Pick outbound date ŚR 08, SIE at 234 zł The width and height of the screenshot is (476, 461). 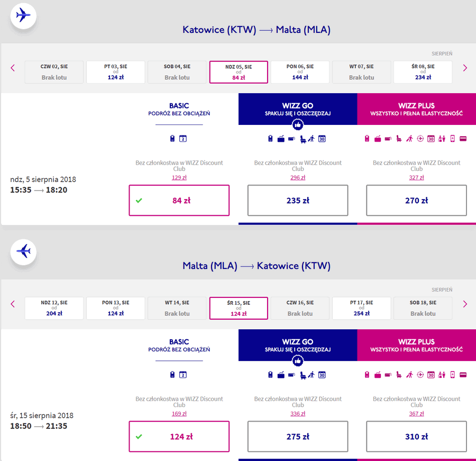coord(423,72)
